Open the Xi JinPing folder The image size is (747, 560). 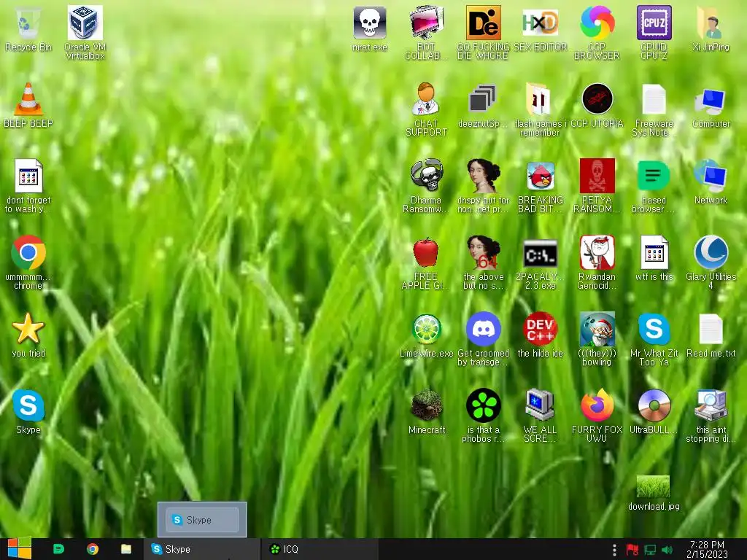[711, 23]
